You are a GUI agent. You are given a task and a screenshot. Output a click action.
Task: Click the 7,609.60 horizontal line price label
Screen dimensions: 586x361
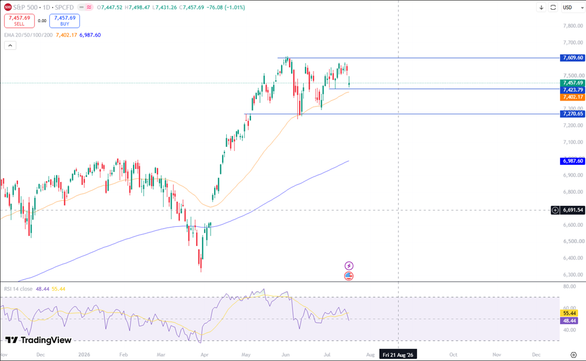pos(572,58)
